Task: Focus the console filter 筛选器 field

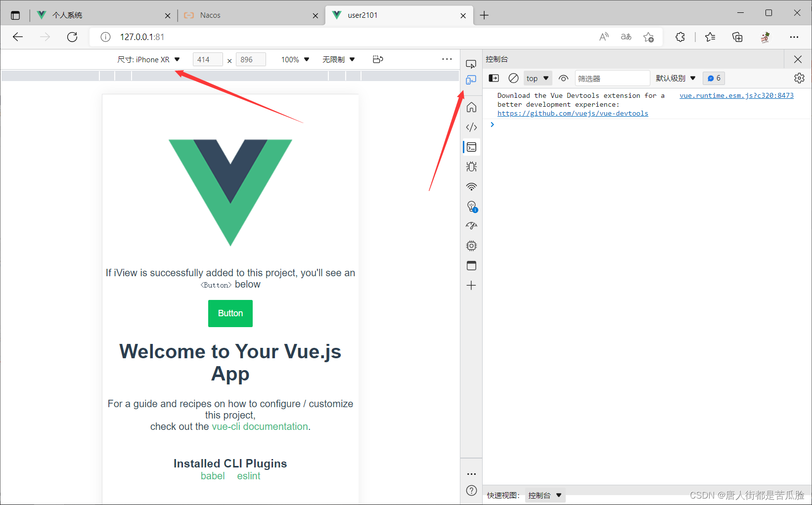Action: pos(612,78)
